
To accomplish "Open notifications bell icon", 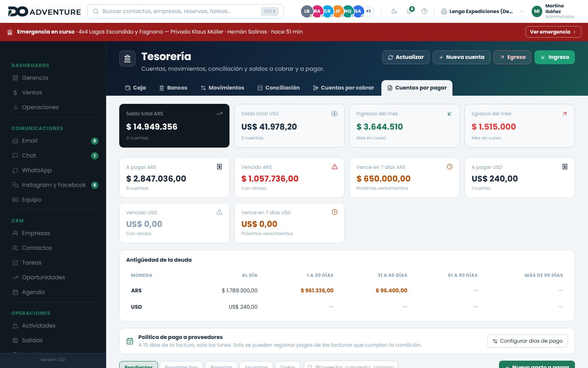I will coord(409,11).
